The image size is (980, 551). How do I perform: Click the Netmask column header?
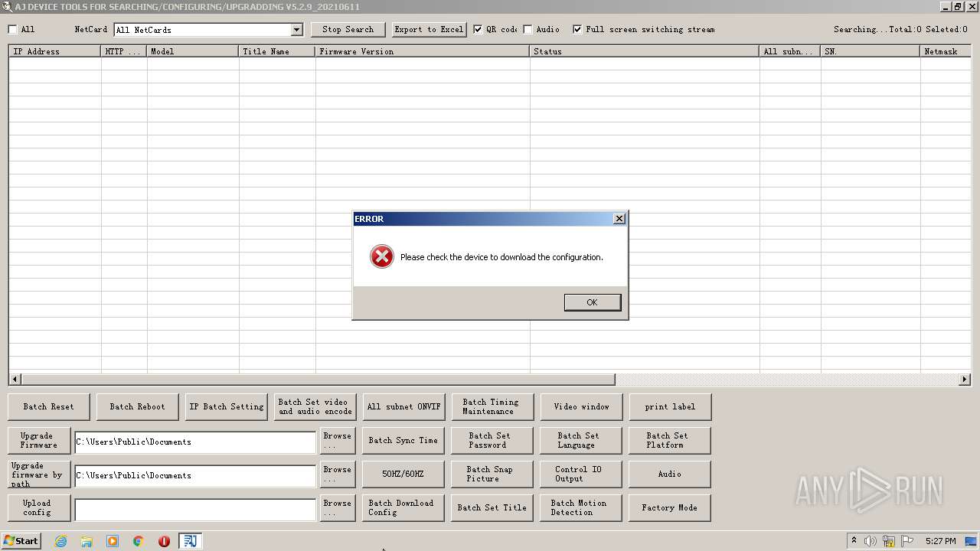[x=946, y=51]
